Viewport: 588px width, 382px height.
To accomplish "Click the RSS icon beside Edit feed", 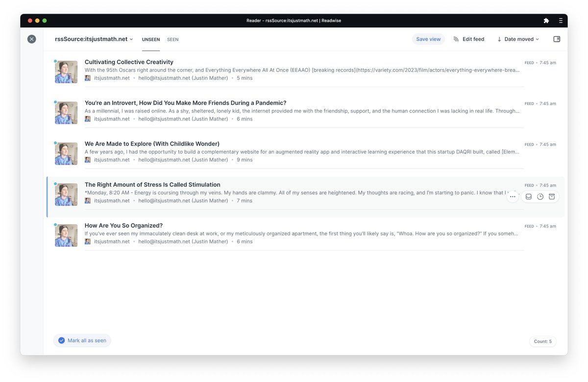I will [456, 39].
